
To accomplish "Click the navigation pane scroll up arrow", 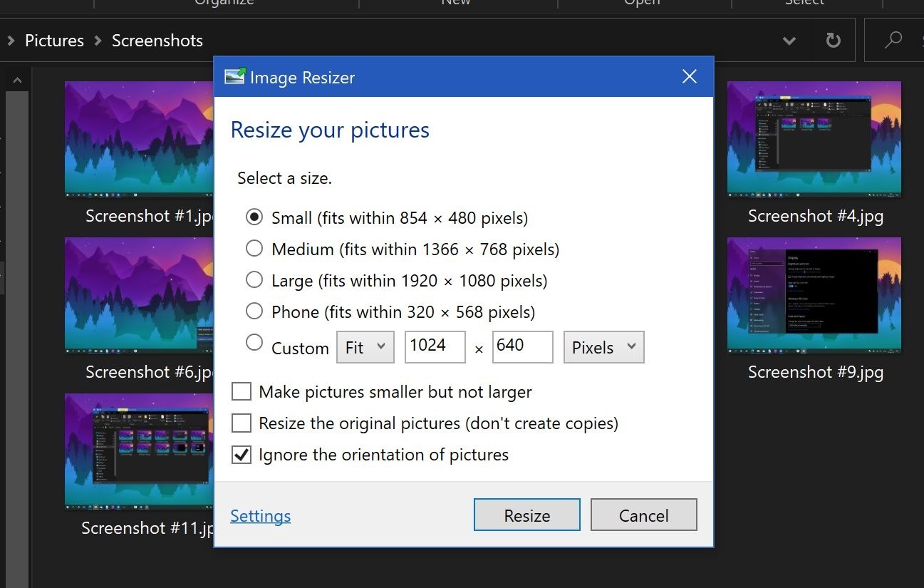I will coord(17,81).
